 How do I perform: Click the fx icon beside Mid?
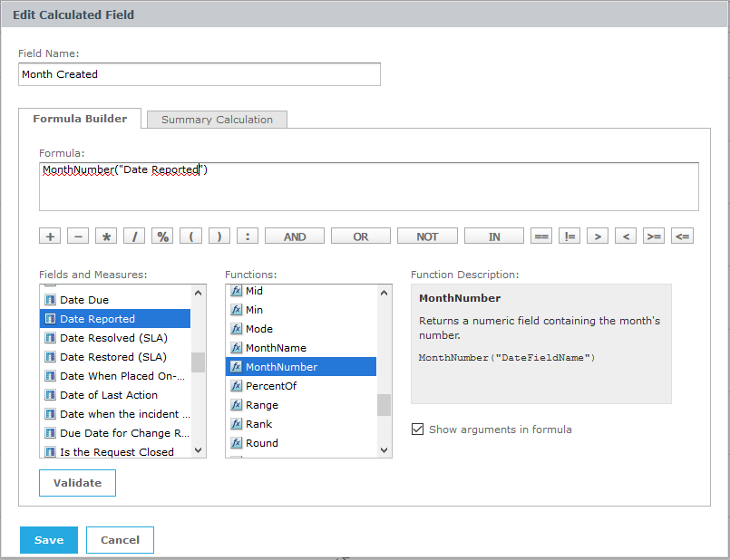pyautogui.click(x=236, y=291)
